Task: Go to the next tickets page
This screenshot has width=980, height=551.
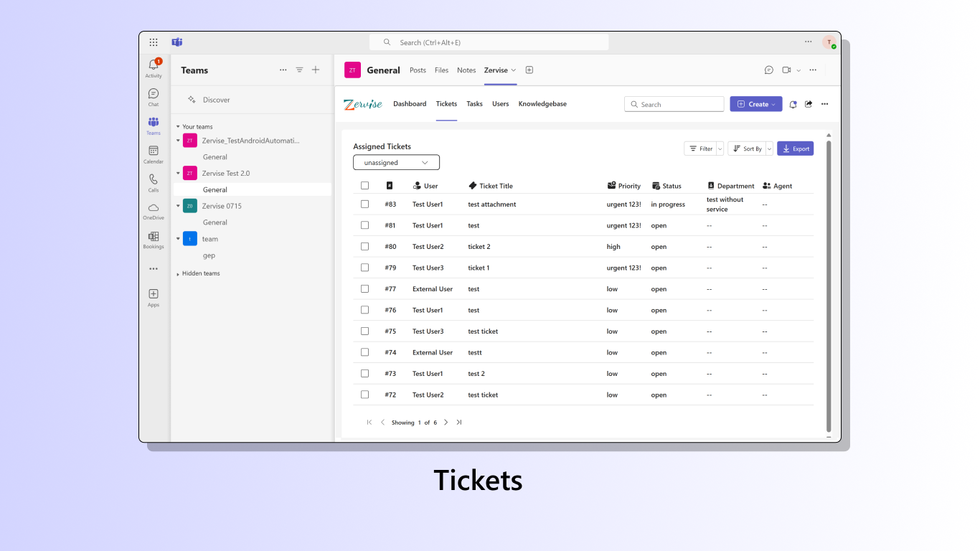Action: click(446, 423)
